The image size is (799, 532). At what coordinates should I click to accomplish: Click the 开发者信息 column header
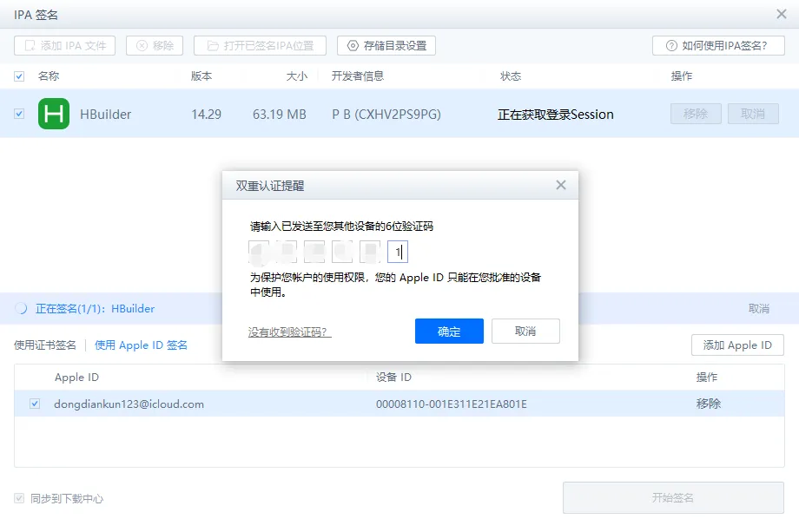(358, 76)
